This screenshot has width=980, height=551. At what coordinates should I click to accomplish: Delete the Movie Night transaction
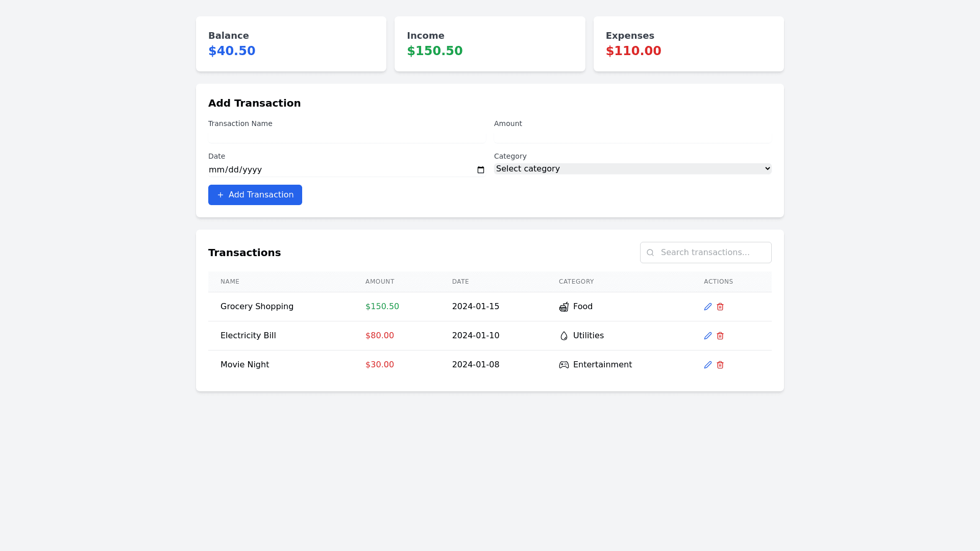tap(720, 365)
